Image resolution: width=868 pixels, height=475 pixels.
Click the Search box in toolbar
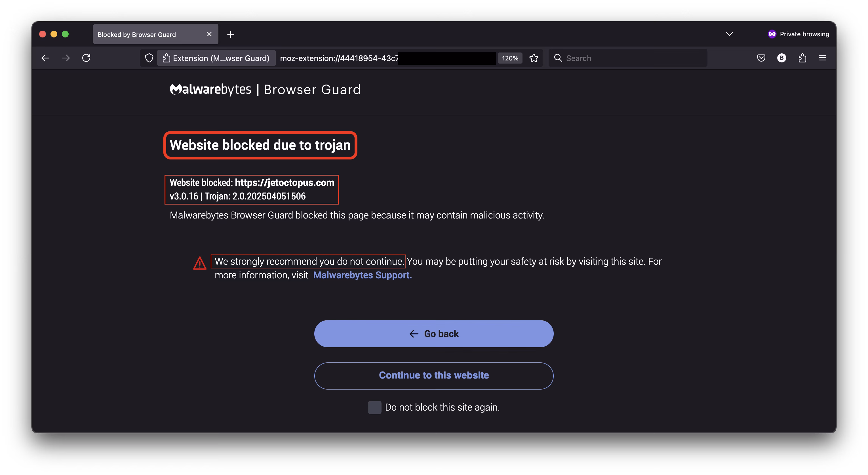click(x=628, y=58)
